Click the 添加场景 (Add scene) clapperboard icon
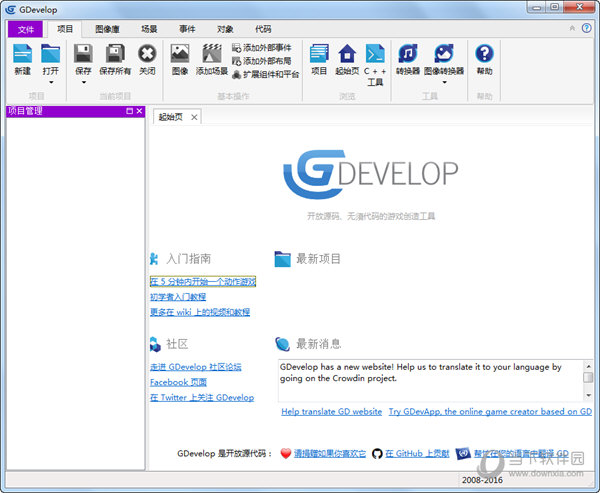 click(212, 53)
